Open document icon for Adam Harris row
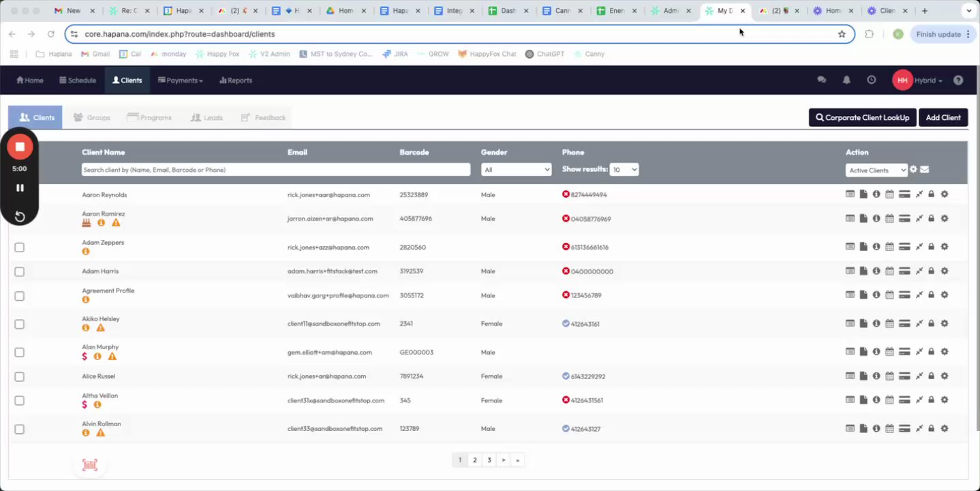 pyautogui.click(x=863, y=271)
